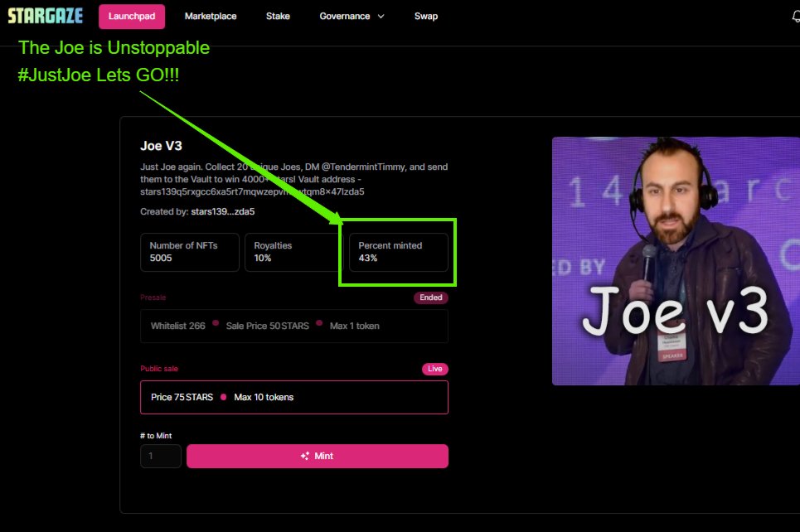Click the Ended presale badge

(430, 297)
